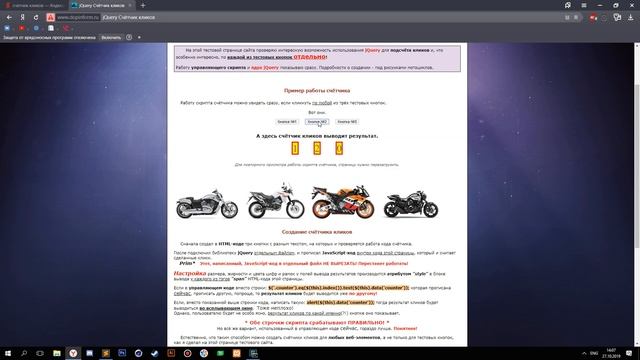
Task: Click the red Настройка word
Action: click(x=189, y=273)
